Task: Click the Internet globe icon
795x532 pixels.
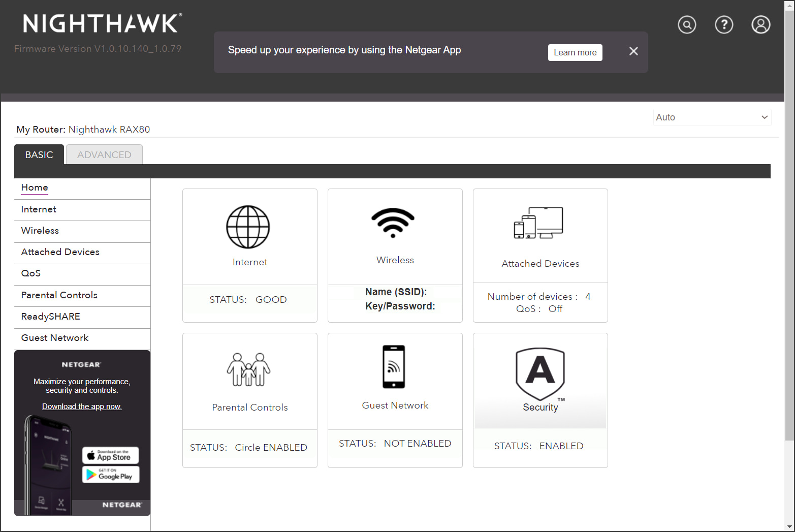Action: (x=248, y=227)
